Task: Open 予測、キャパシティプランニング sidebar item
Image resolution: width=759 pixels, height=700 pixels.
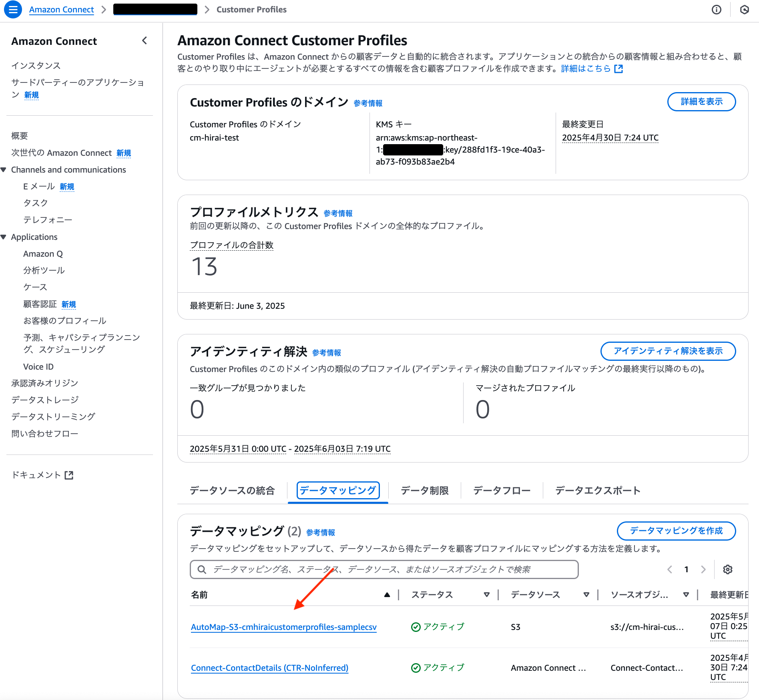Action: tap(82, 344)
